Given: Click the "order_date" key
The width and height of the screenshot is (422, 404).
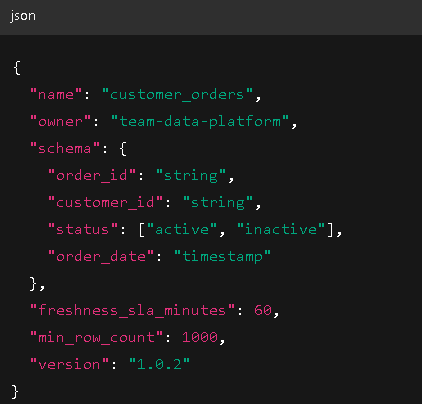Looking at the screenshot, I should [x=101, y=256].
